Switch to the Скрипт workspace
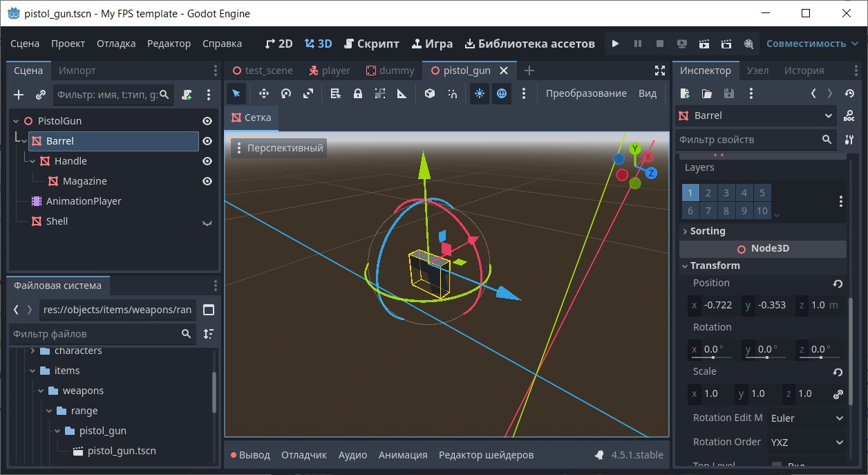868x475 pixels. pyautogui.click(x=372, y=44)
